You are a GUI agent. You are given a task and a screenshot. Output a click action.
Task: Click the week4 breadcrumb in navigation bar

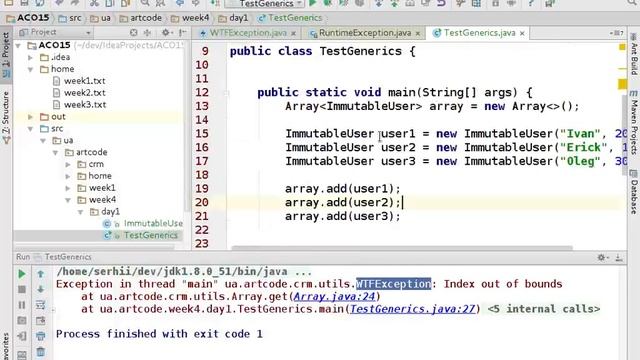(190, 18)
